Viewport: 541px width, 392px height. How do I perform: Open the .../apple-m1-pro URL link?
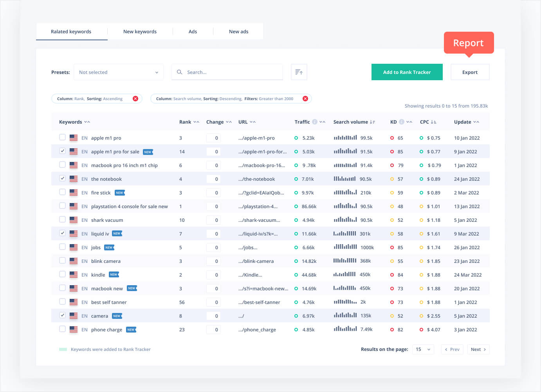click(256, 138)
